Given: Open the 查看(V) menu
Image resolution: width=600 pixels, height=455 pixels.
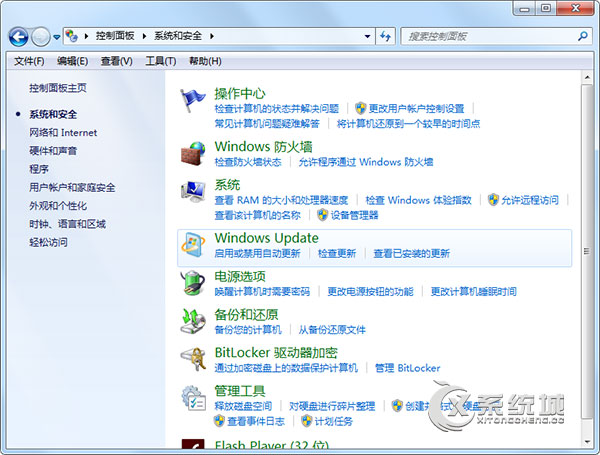Looking at the screenshot, I should pos(116,61).
